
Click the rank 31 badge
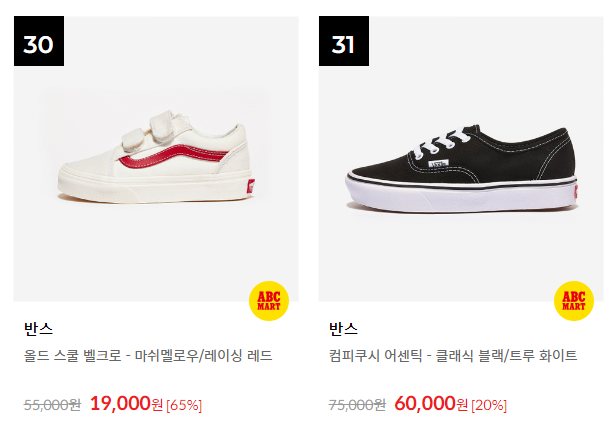pyautogui.click(x=344, y=41)
